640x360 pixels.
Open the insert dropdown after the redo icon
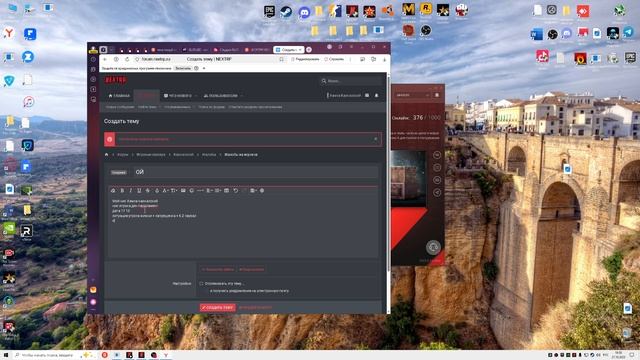(x=253, y=191)
